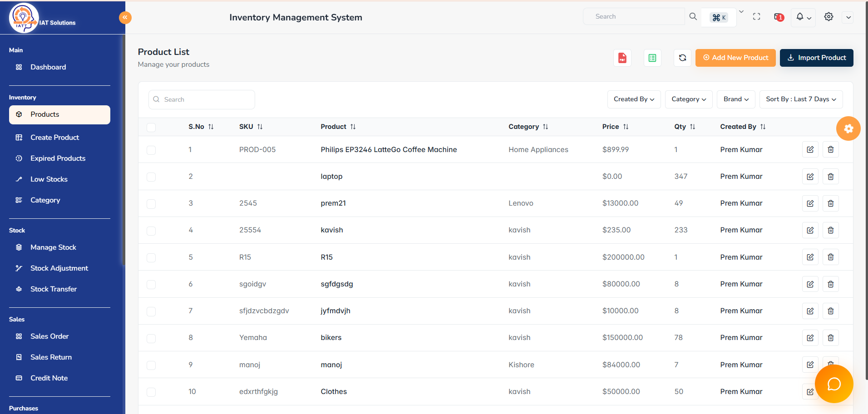Edit the kavish product row 4
The image size is (868, 414).
(x=810, y=230)
